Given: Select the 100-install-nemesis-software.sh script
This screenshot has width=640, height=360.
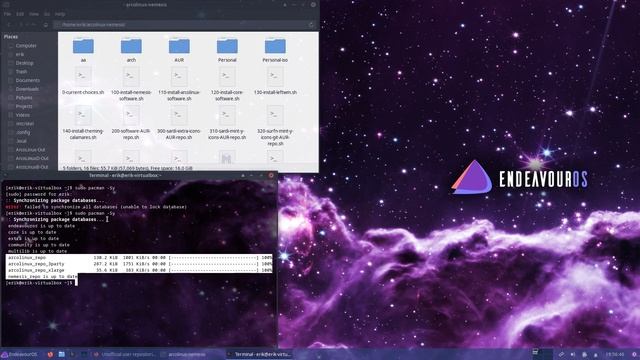Looking at the screenshot, I should (131, 84).
